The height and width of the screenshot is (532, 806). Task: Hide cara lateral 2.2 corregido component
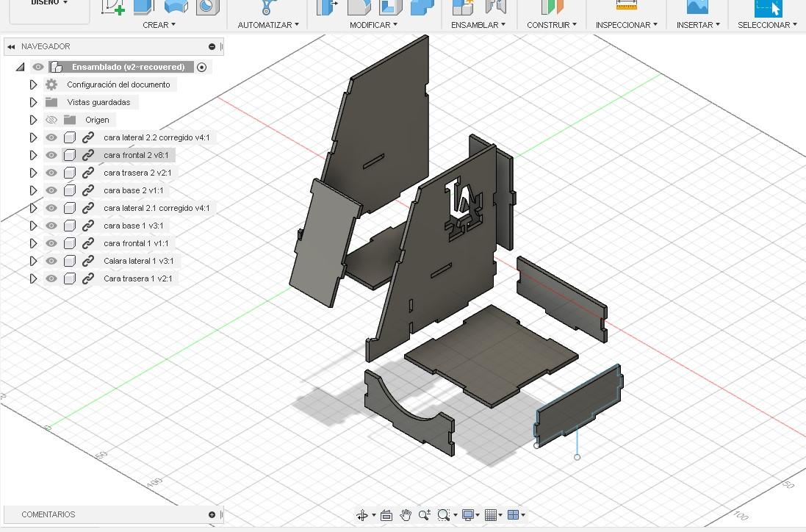point(51,137)
